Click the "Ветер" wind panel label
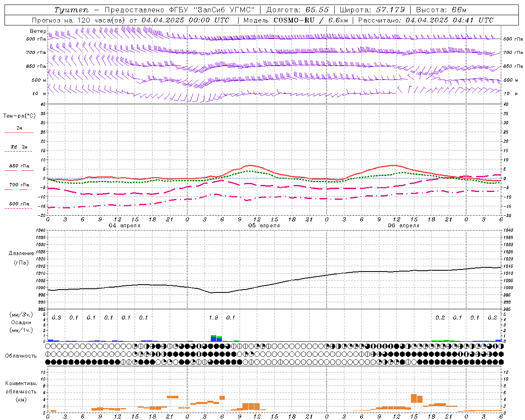This screenshot has height=420, width=525. (x=38, y=31)
